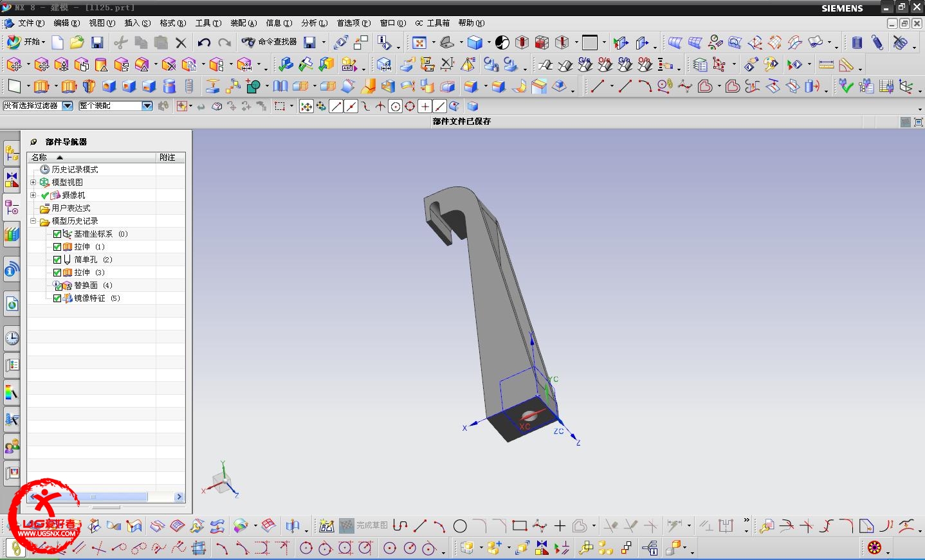Select the Rectangle sketch tool in the bottom toolbar

520,526
